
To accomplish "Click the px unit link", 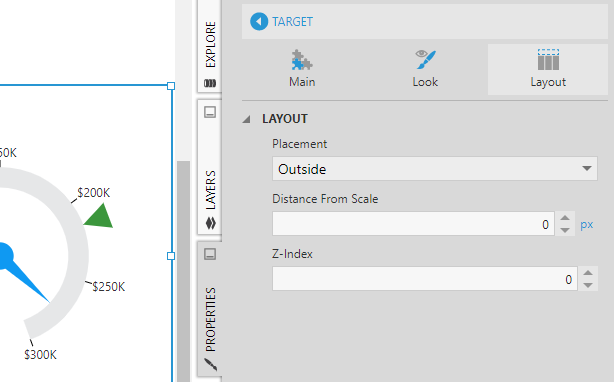I will 586,224.
